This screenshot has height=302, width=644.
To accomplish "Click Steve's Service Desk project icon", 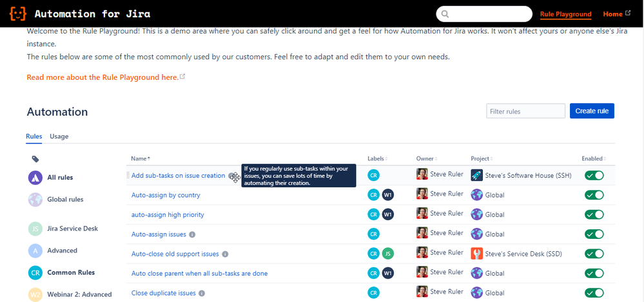I will coord(477,254).
